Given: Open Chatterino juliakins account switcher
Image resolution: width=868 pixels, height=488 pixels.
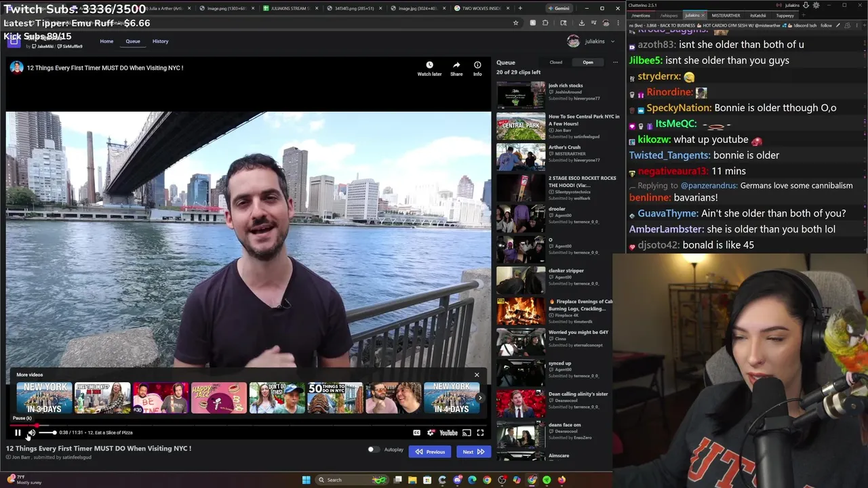Looking at the screenshot, I should pyautogui.click(x=792, y=5).
